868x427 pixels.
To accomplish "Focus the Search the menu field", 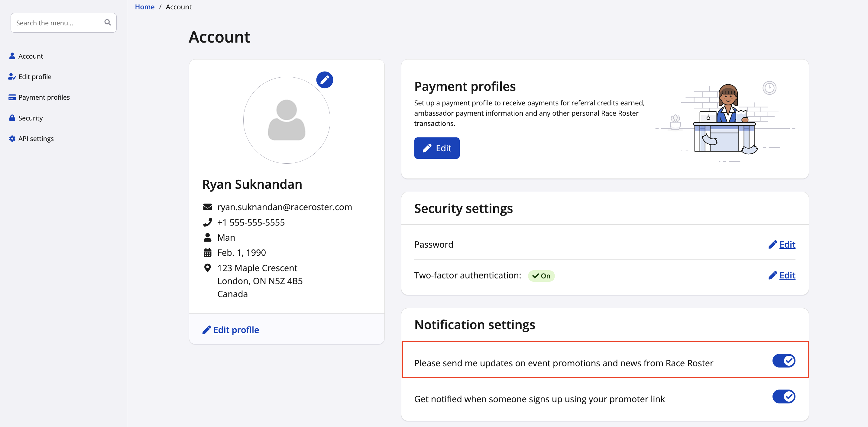I will pyautogui.click(x=57, y=23).
